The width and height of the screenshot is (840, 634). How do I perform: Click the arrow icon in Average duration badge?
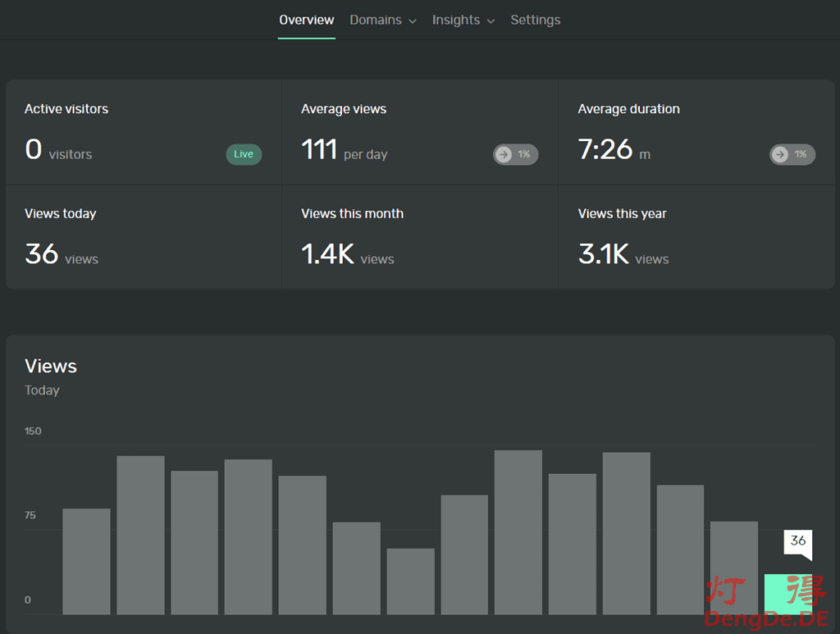coord(780,154)
